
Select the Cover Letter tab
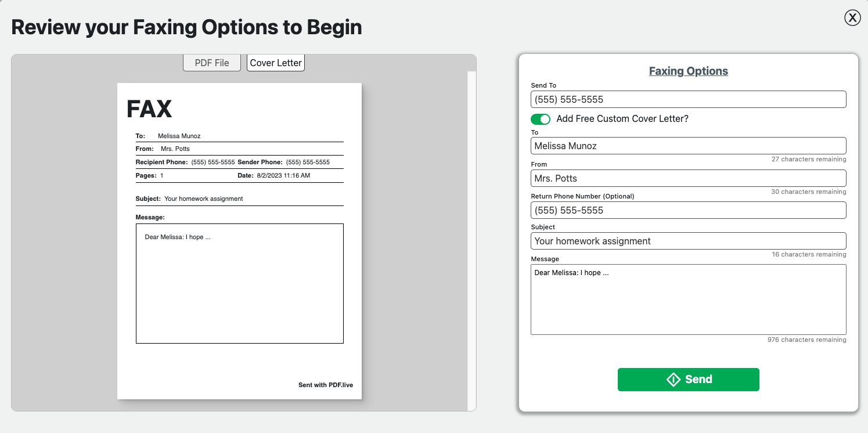coord(275,62)
